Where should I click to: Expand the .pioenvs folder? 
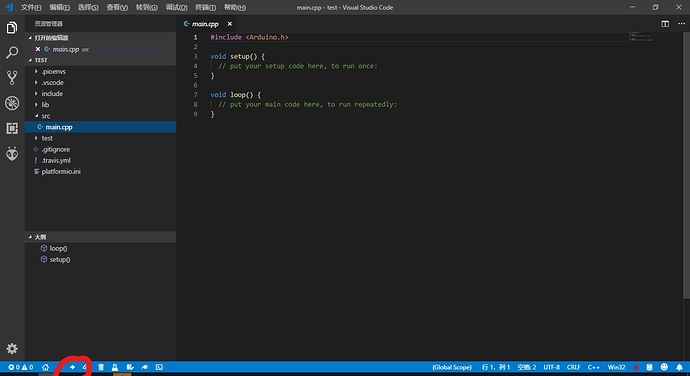tap(37, 71)
